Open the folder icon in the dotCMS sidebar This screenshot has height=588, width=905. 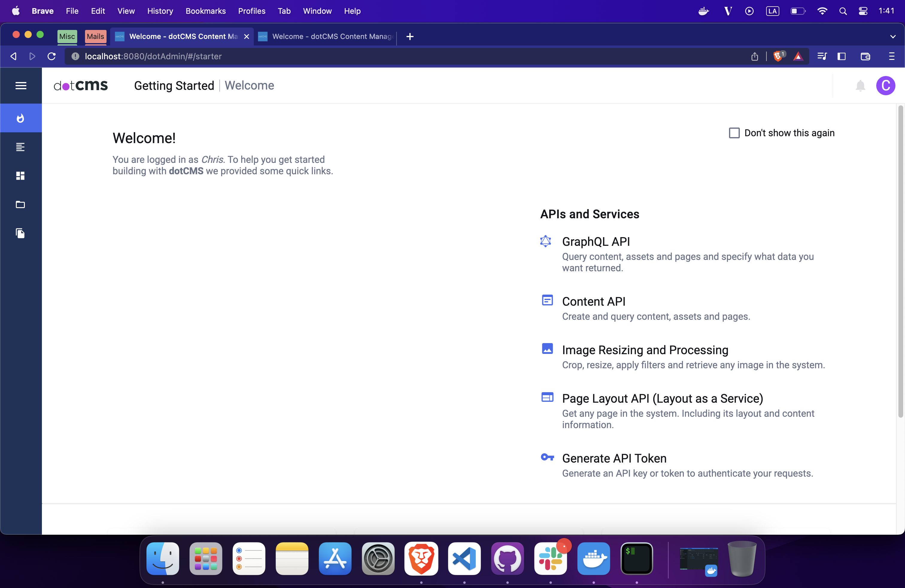click(21, 204)
